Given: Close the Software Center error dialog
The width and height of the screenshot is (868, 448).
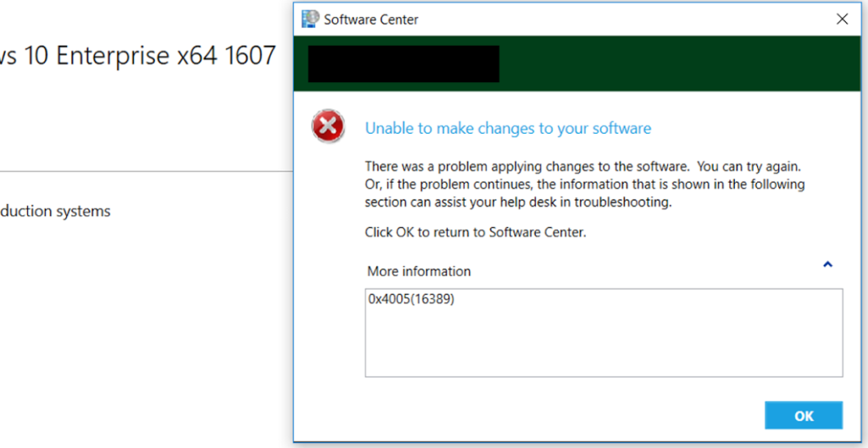Looking at the screenshot, I should [842, 19].
